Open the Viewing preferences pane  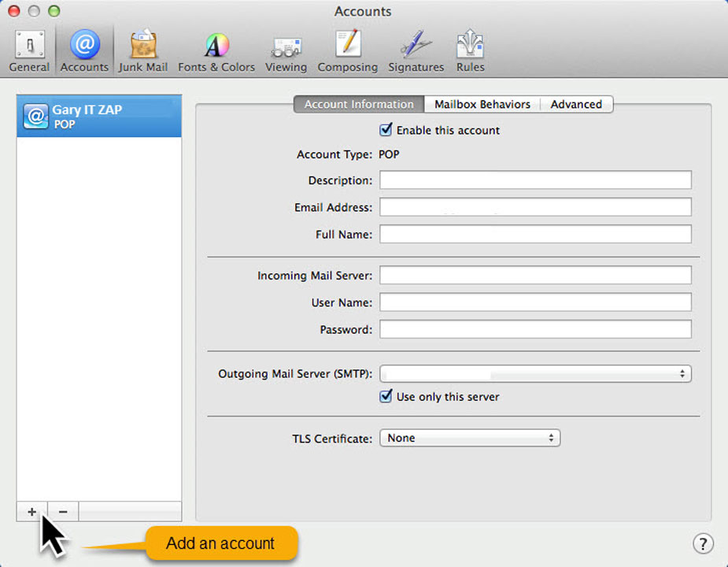tap(286, 47)
